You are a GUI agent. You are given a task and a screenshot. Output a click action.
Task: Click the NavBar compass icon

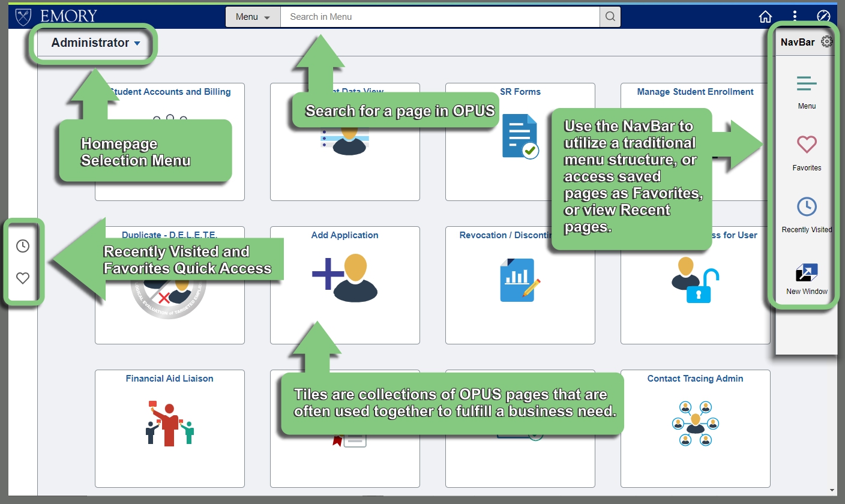click(823, 17)
